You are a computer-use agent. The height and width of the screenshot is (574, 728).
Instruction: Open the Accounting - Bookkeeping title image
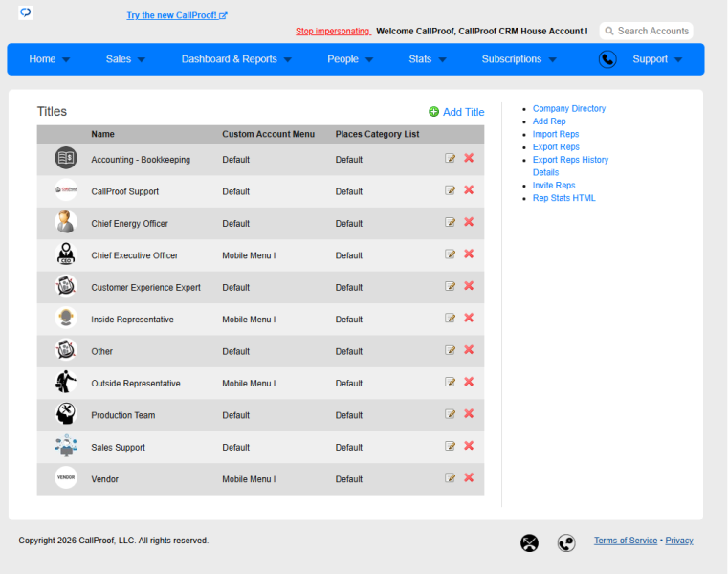click(x=66, y=158)
